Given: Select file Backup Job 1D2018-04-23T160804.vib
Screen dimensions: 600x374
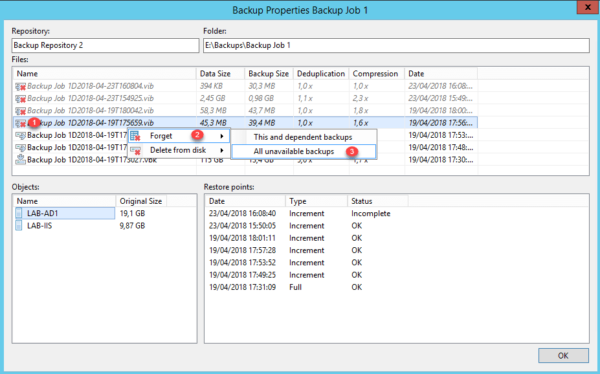Looking at the screenshot, I should click(90, 86).
